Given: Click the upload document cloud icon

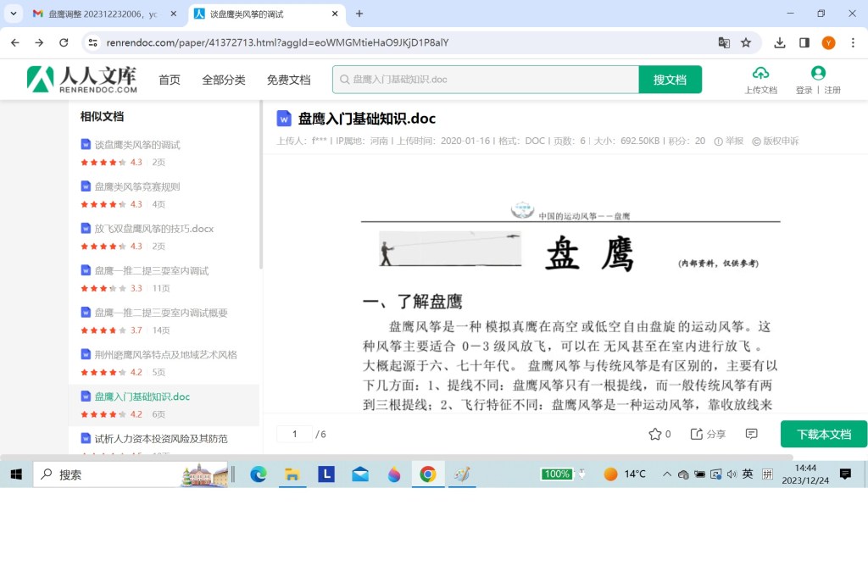Looking at the screenshot, I should (x=760, y=74).
